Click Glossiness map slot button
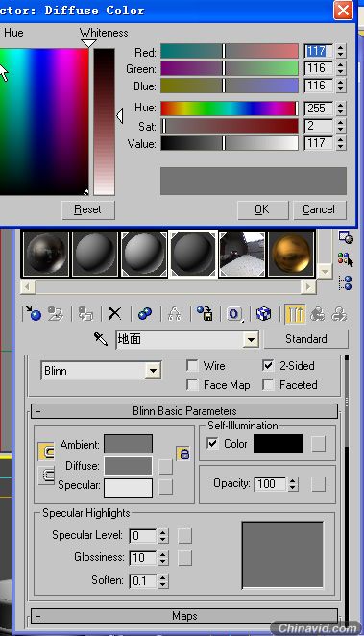364x636 pixels. 184,558
